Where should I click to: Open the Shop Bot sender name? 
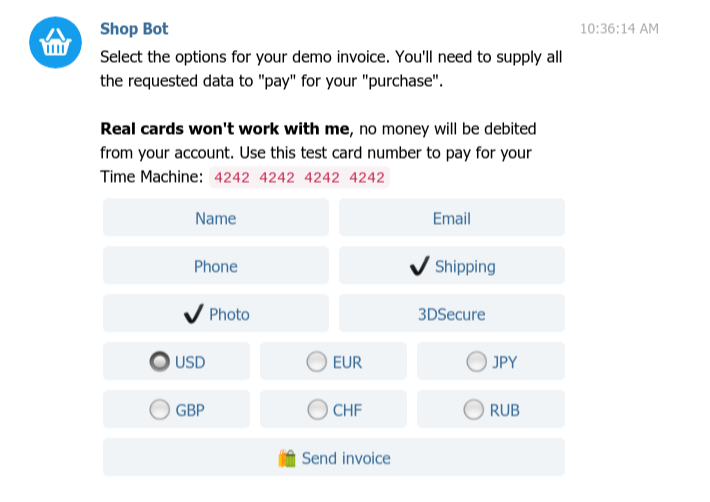(134, 29)
